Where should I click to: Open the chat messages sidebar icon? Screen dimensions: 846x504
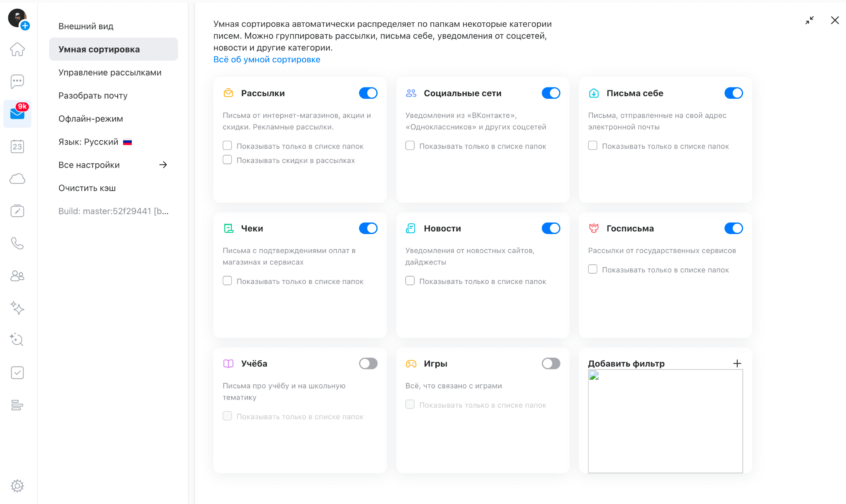[17, 81]
